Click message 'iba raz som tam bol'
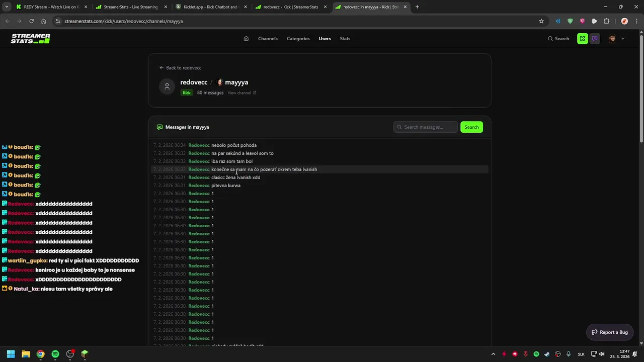The height and width of the screenshot is (362, 644). pyautogui.click(x=232, y=161)
